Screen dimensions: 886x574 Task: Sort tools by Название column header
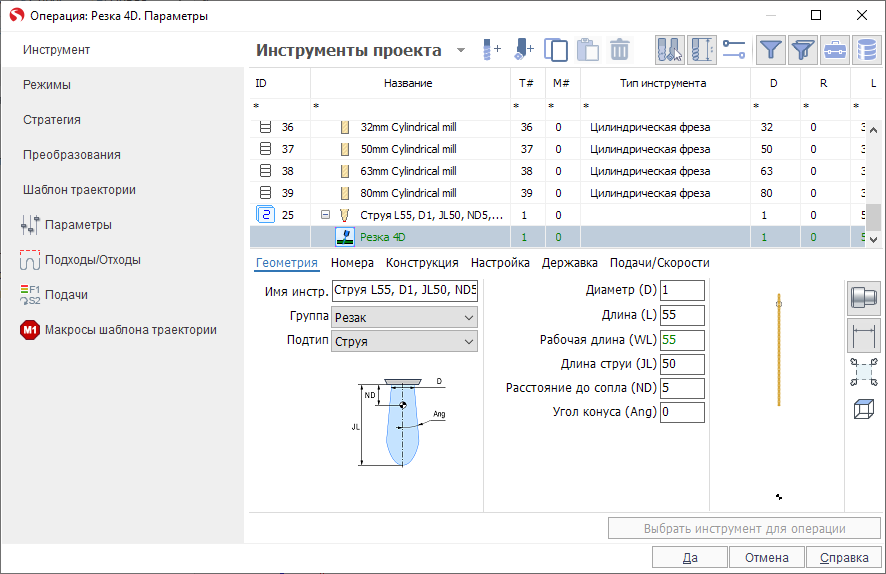tap(408, 83)
